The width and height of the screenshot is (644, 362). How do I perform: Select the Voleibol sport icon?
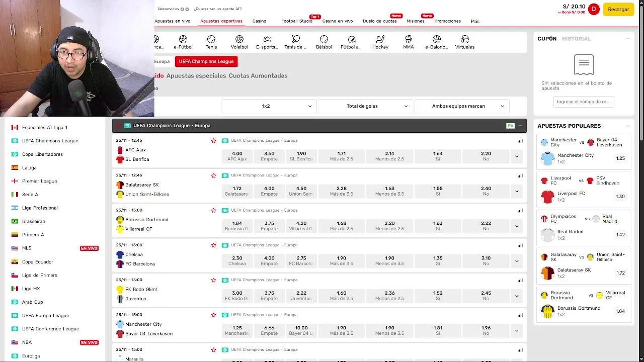click(239, 42)
